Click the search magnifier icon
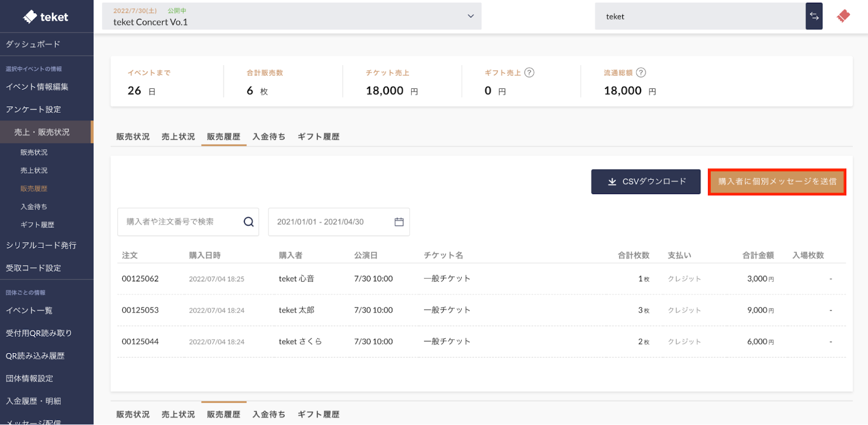Viewport: 868px width, 425px height. [x=248, y=222]
